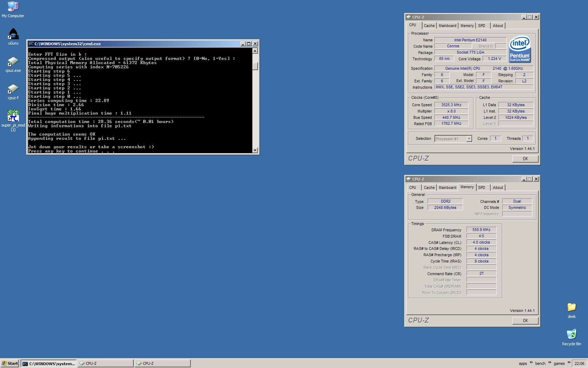Click Level 2 cache 1024 KBytes value

pos(516,117)
